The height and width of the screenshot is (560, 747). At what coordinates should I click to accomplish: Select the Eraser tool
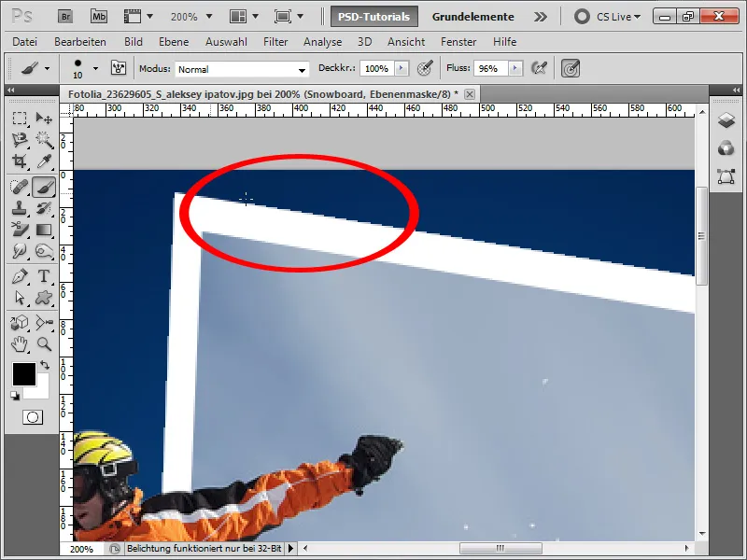20,230
